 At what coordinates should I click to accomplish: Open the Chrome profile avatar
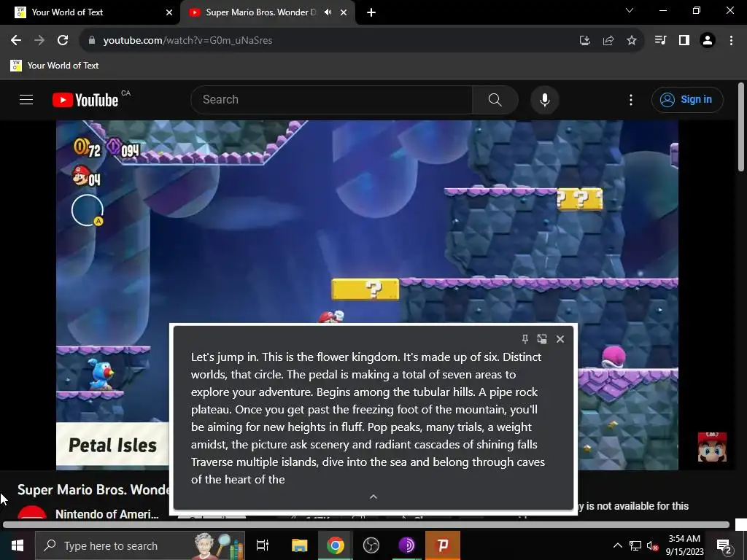708,41
